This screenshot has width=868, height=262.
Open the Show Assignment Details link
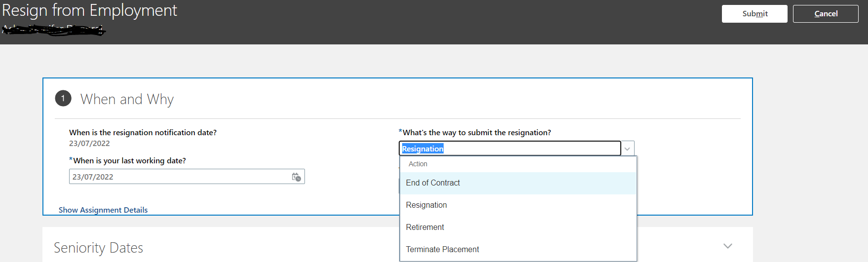pyautogui.click(x=103, y=210)
